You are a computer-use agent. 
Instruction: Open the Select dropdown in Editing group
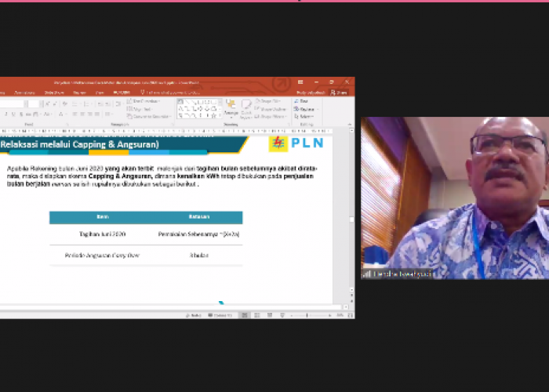click(x=302, y=116)
